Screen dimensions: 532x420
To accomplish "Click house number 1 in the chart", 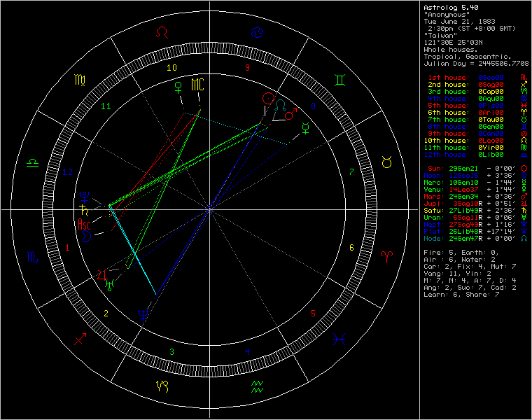I will click(x=67, y=248).
